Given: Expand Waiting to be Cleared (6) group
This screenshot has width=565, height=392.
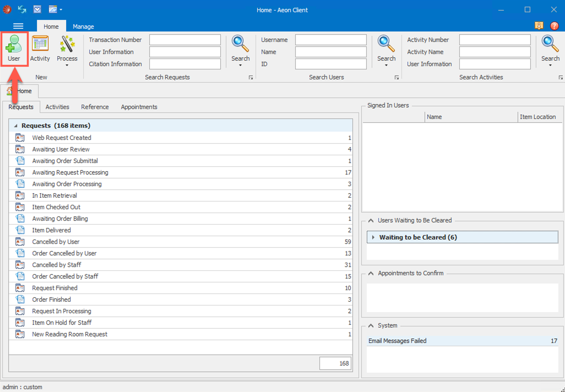Looking at the screenshot, I should [x=373, y=237].
